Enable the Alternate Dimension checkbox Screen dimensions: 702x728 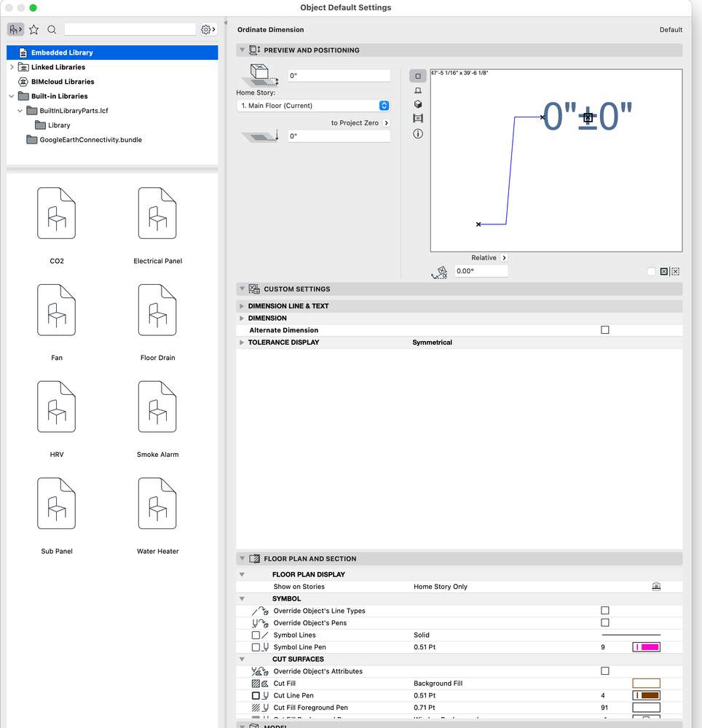(604, 329)
